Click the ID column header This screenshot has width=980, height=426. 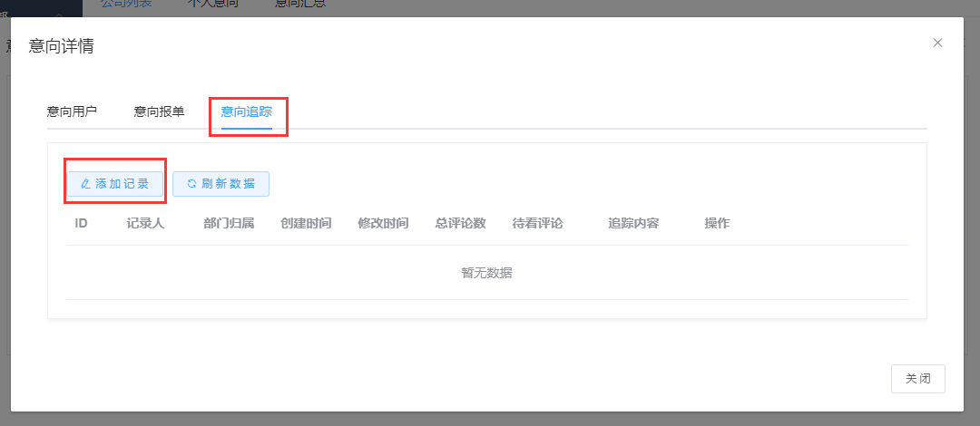pyautogui.click(x=81, y=223)
